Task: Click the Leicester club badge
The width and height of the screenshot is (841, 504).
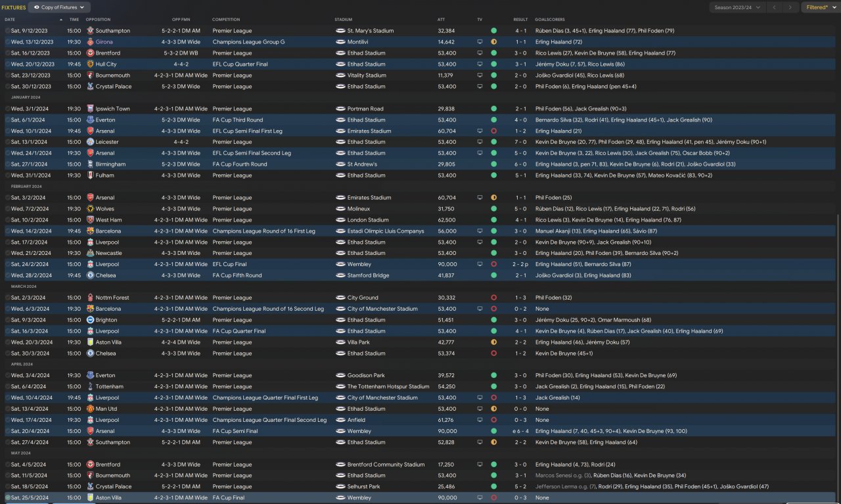Action: click(x=90, y=142)
